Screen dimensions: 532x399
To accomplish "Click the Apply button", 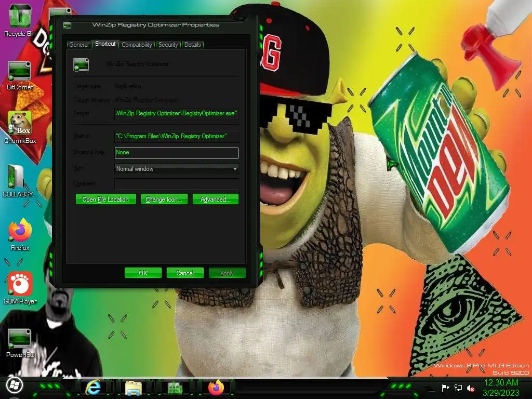I will tap(227, 273).
